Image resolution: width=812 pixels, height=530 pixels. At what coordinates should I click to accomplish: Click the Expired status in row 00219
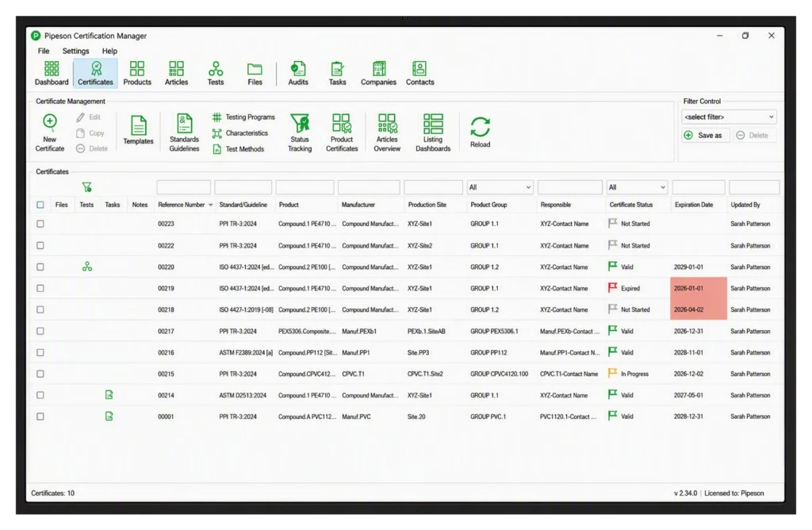[624, 288]
